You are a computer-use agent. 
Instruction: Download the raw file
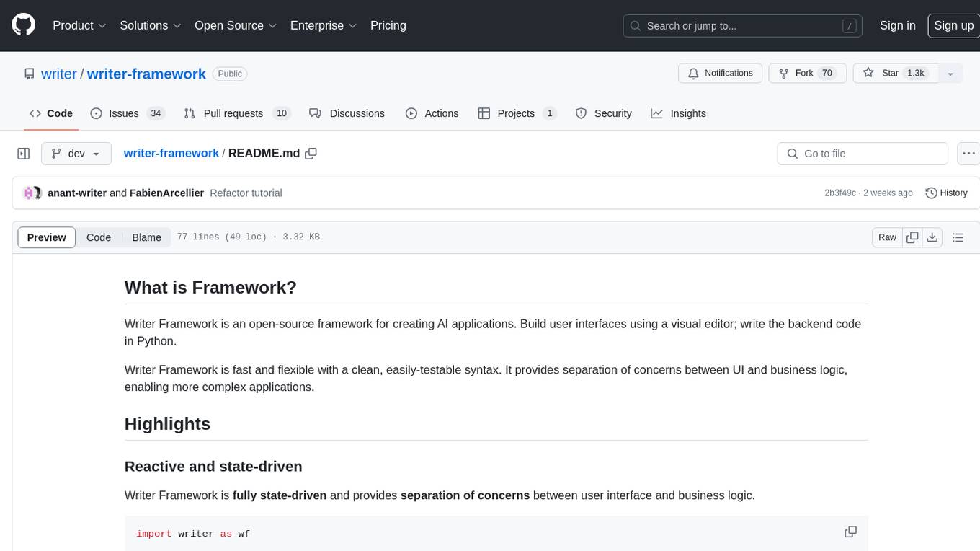tap(932, 237)
